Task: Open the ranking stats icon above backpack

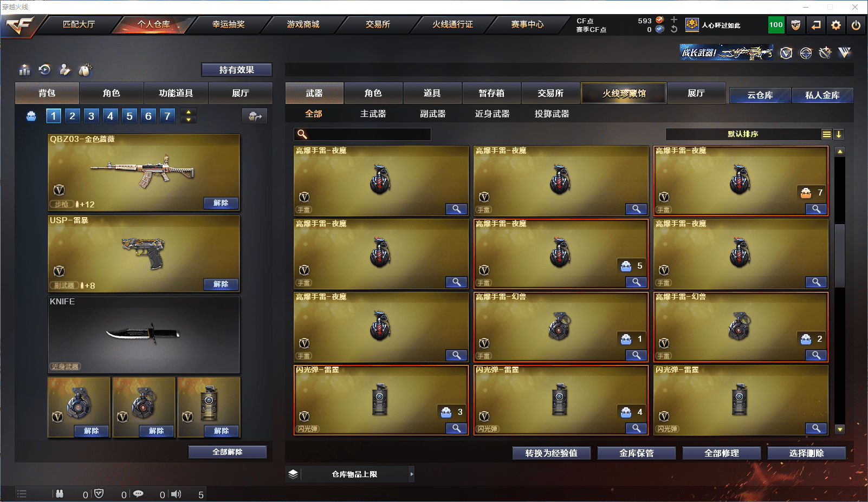Action: 25,70
